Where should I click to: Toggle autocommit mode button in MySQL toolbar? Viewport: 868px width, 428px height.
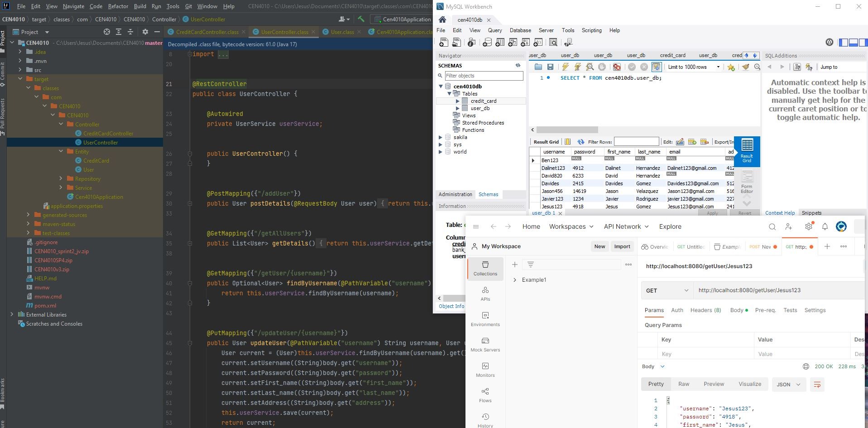656,67
